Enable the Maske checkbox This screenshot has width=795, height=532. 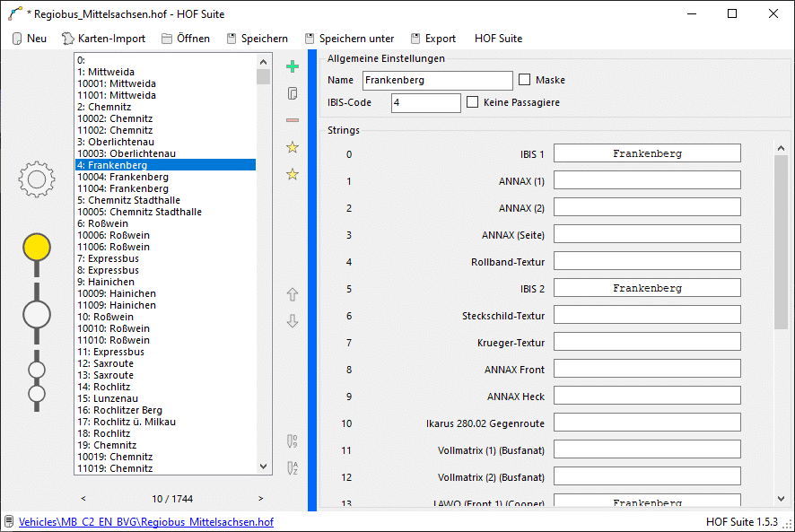click(x=525, y=80)
